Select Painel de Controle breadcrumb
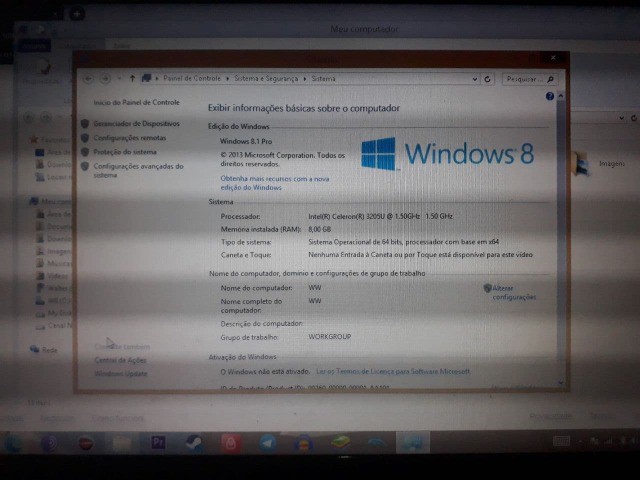640x480 pixels. (x=192, y=78)
